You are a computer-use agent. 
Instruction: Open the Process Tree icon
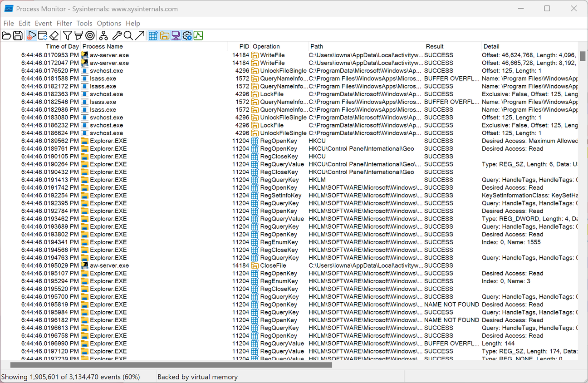coord(103,35)
